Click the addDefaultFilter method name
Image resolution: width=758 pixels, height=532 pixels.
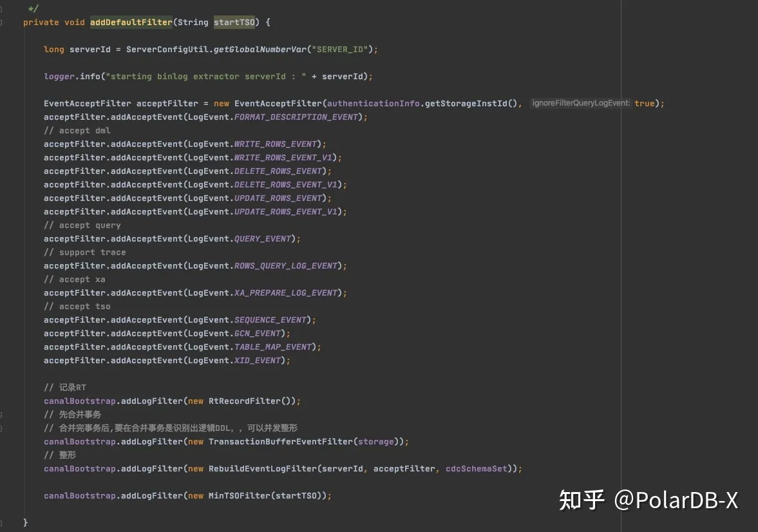[131, 22]
